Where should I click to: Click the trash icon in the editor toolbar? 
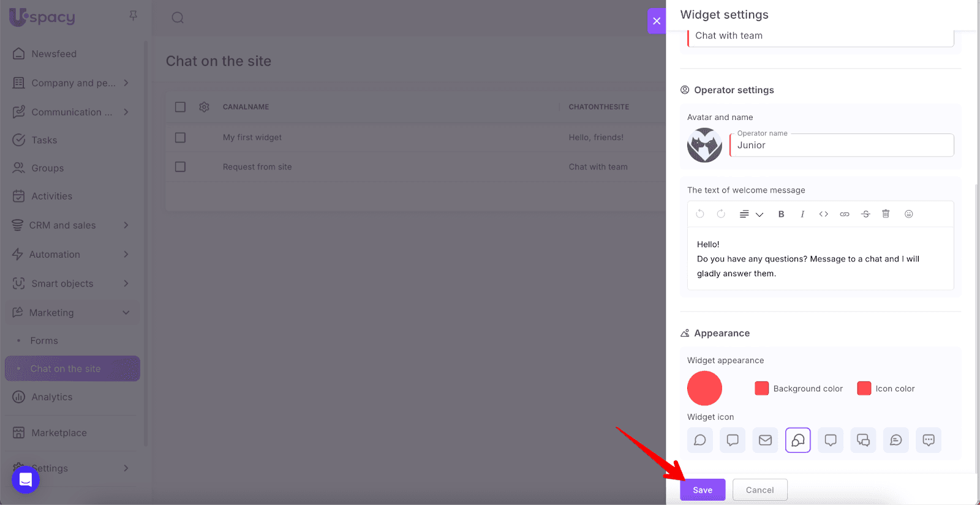(886, 214)
